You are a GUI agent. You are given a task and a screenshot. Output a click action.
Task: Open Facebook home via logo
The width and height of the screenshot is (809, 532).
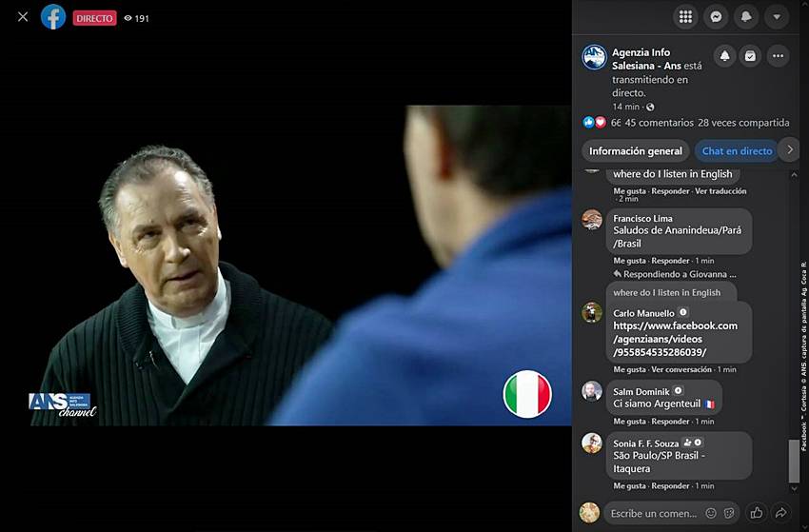pos(53,17)
